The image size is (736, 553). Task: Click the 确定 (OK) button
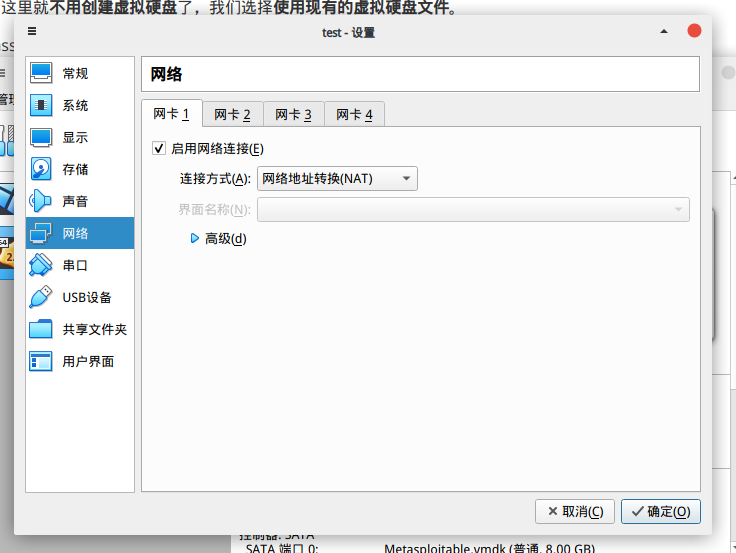pos(660,511)
